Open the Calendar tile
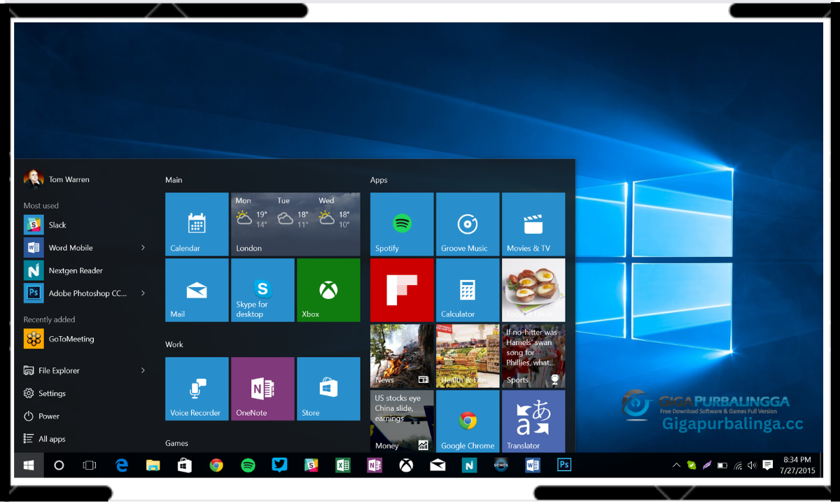This screenshot has height=504, width=840. tap(197, 224)
